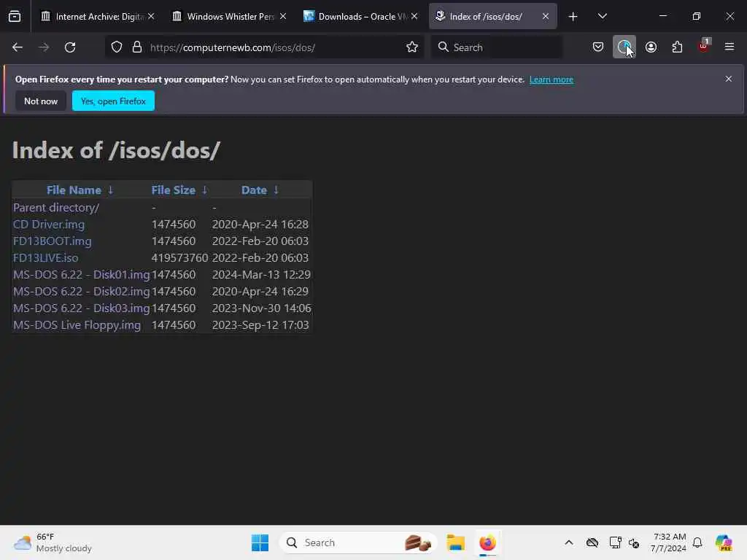
Task: Open the clock showing 7:32 AM
Action: point(669,542)
